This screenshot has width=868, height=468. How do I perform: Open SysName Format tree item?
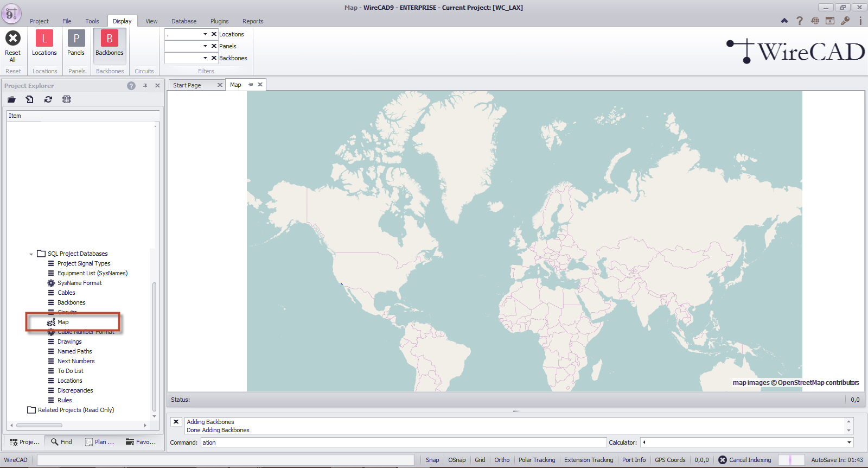click(80, 283)
